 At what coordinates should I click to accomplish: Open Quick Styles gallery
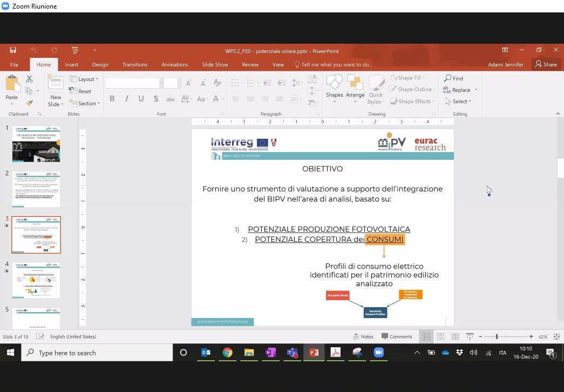click(x=376, y=90)
